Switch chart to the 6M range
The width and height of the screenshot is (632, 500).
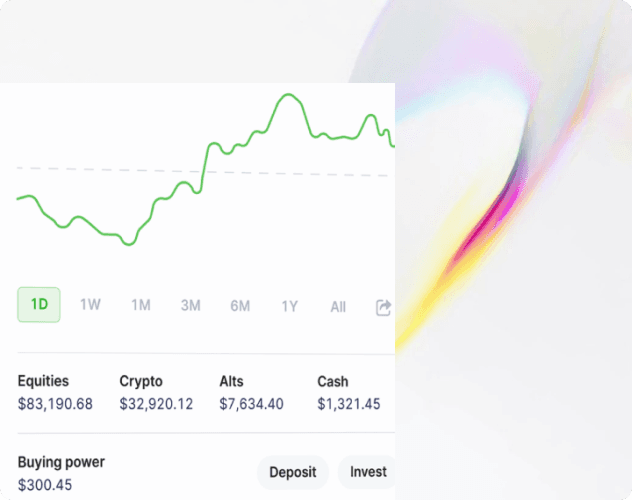click(240, 306)
